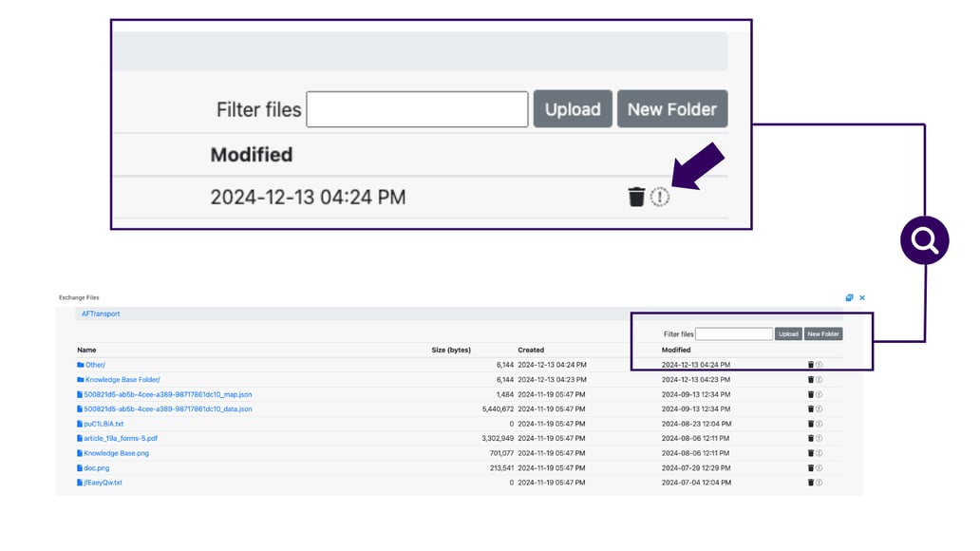Trash the doc.png file
Viewport: 980px width, 551px height.
tap(811, 467)
